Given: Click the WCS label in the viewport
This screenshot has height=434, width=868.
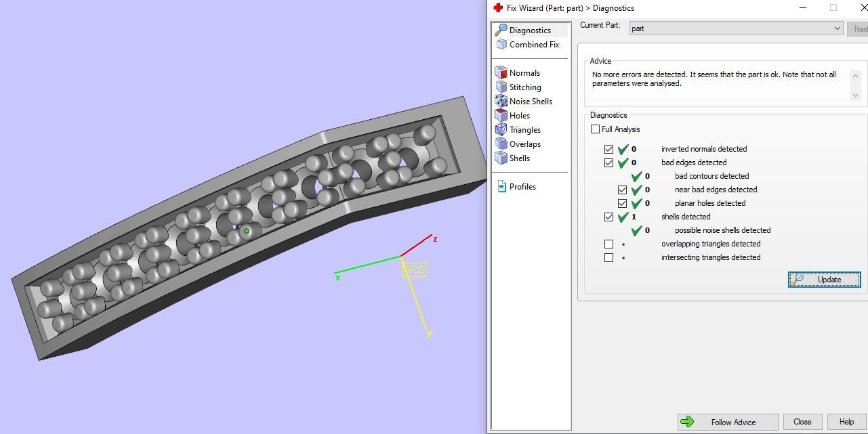Looking at the screenshot, I should click(x=414, y=269).
